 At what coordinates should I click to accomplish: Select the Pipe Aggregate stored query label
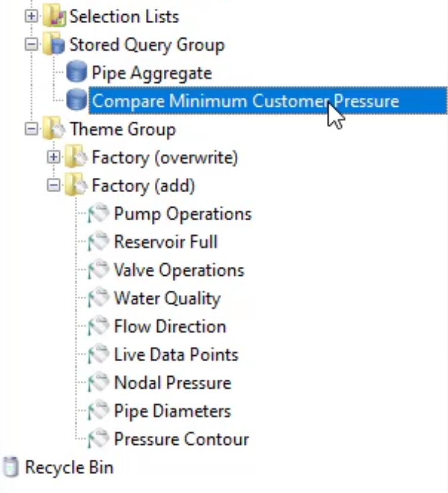152,73
